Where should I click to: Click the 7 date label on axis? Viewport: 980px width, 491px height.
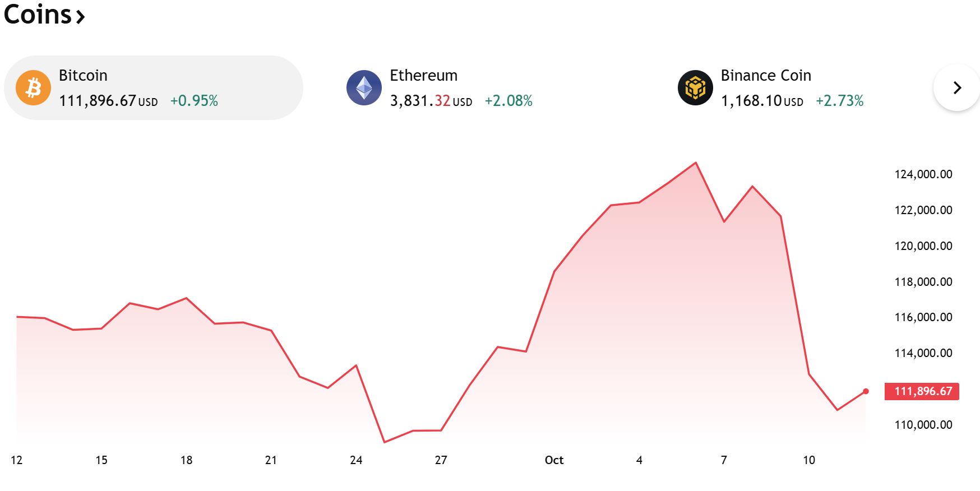click(724, 460)
